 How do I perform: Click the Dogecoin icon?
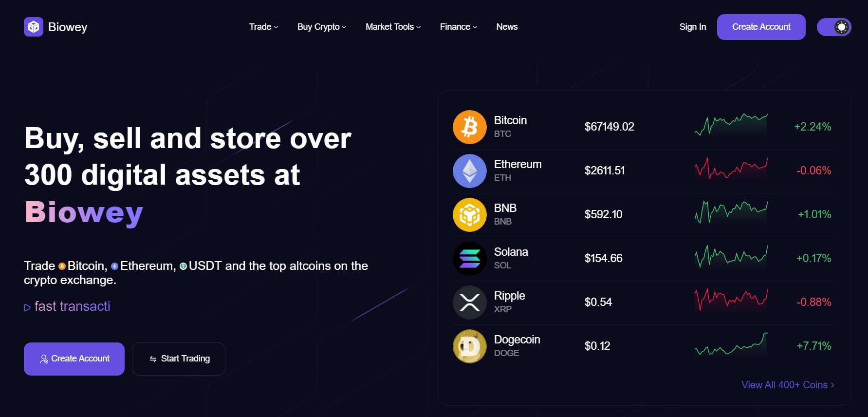(x=469, y=346)
